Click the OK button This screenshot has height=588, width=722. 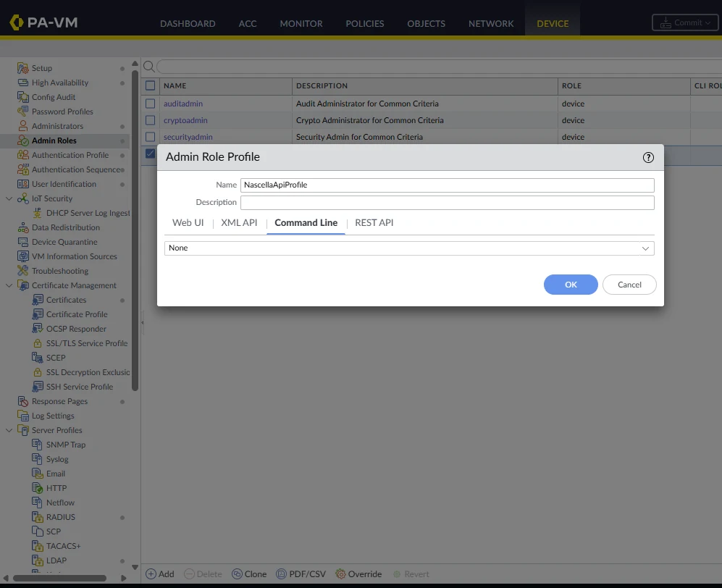[x=571, y=285]
